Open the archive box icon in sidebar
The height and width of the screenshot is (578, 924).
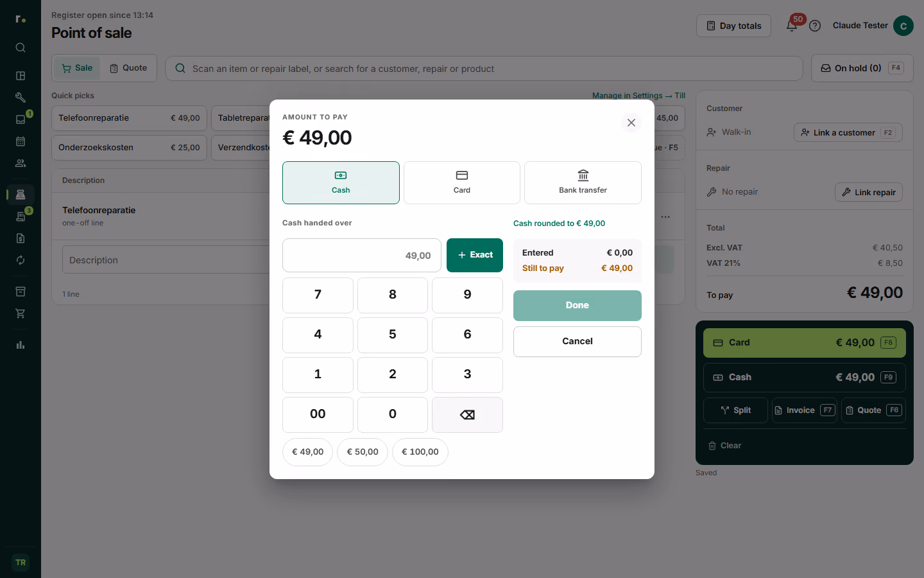[x=21, y=292]
